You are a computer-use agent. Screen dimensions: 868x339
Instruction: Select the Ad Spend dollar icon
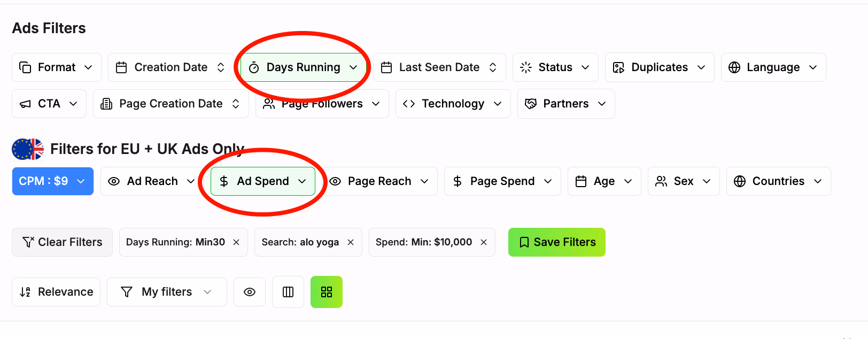click(x=223, y=181)
